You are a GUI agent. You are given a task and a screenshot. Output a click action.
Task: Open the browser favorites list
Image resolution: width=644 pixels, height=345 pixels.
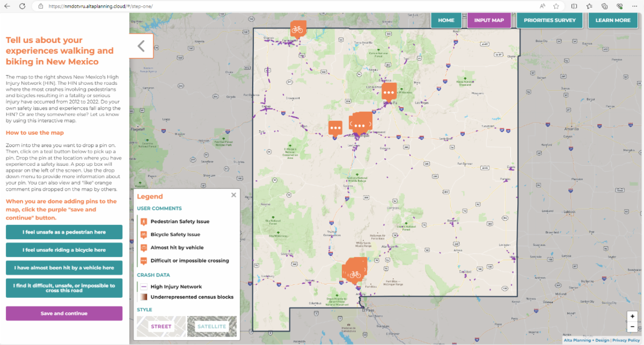(589, 6)
